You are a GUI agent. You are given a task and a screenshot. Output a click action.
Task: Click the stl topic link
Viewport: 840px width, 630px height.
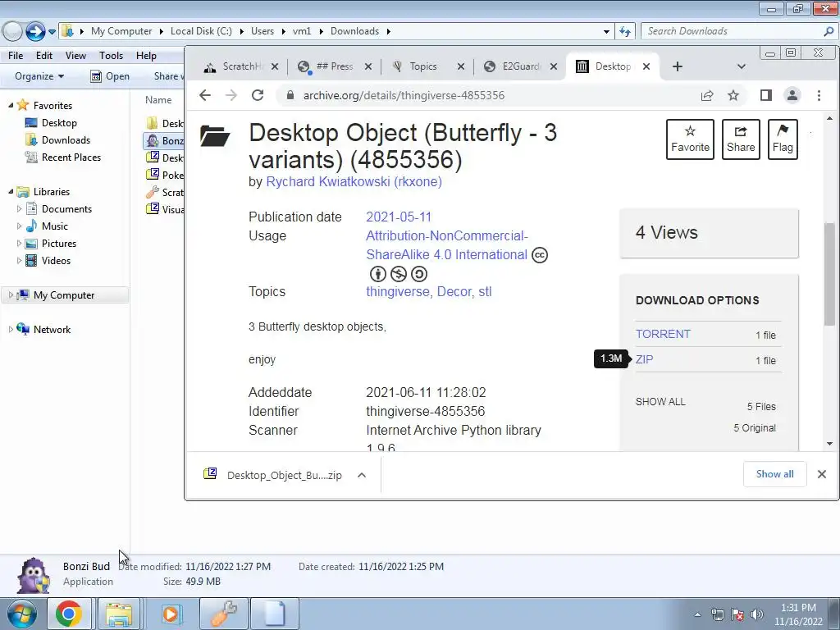coord(485,292)
